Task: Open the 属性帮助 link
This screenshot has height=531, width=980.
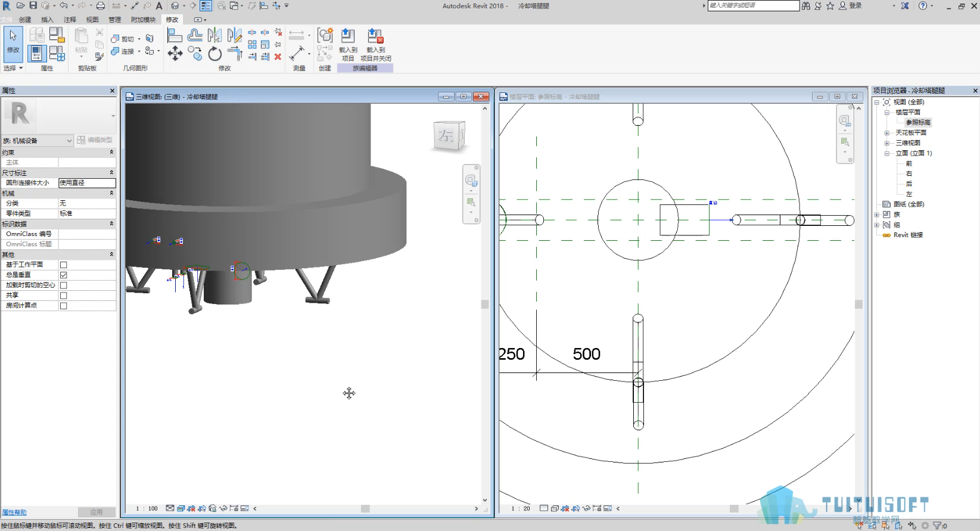Action: (14, 513)
